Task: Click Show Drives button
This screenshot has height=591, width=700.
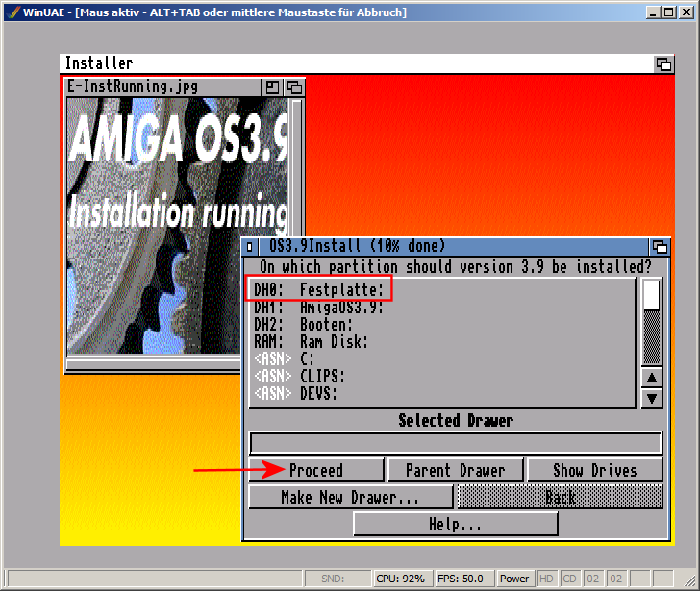Action: (594, 470)
